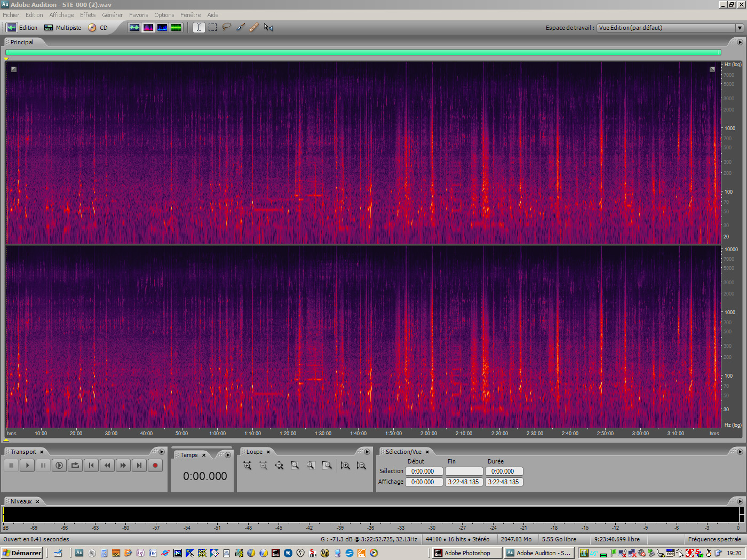The height and width of the screenshot is (560, 747).
Task: Switch to spectral frequency display view
Action: (x=148, y=27)
